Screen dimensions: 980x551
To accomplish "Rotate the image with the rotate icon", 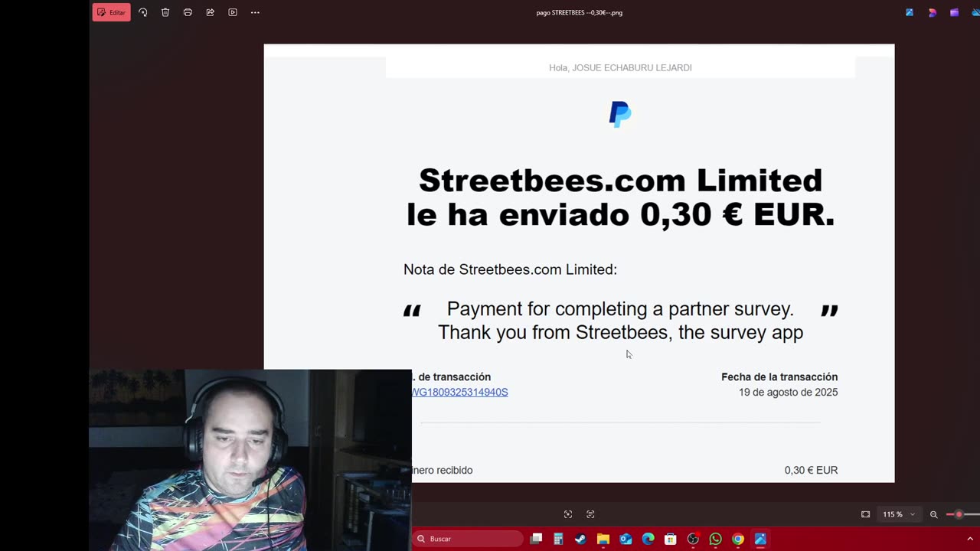I will coord(142,12).
